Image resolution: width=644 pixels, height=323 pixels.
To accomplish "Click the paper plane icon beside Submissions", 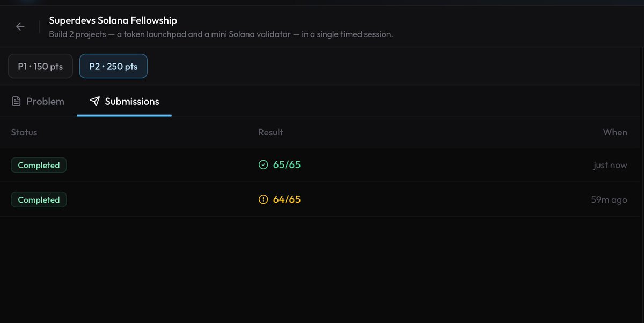I will [x=95, y=101].
